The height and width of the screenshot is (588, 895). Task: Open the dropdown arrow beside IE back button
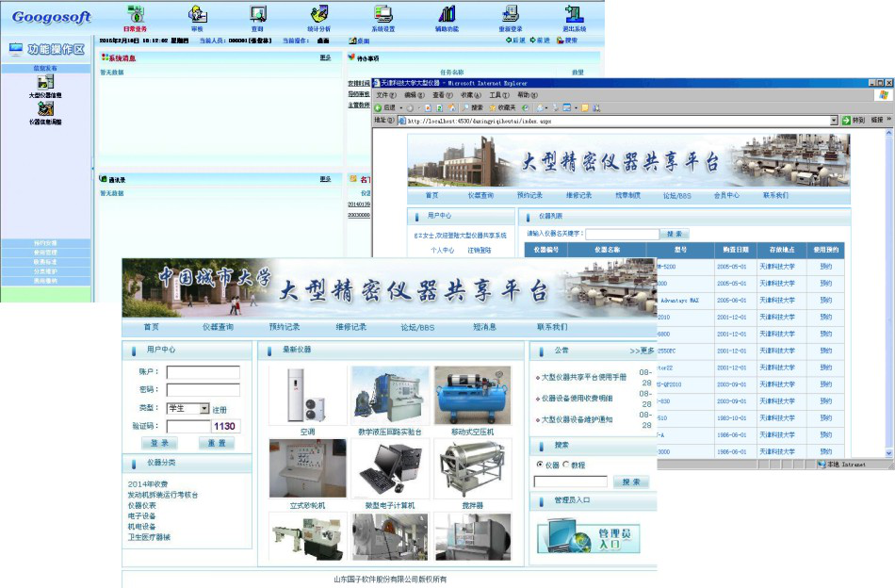click(x=400, y=107)
